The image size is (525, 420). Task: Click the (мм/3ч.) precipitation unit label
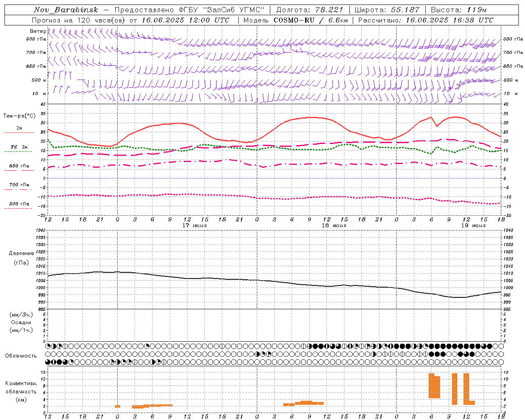coord(21,315)
